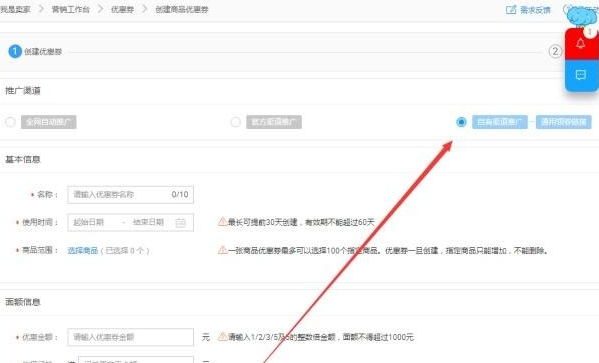Go to 营销工作台 breadcrumb
The width and height of the screenshot is (599, 363).
(71, 10)
